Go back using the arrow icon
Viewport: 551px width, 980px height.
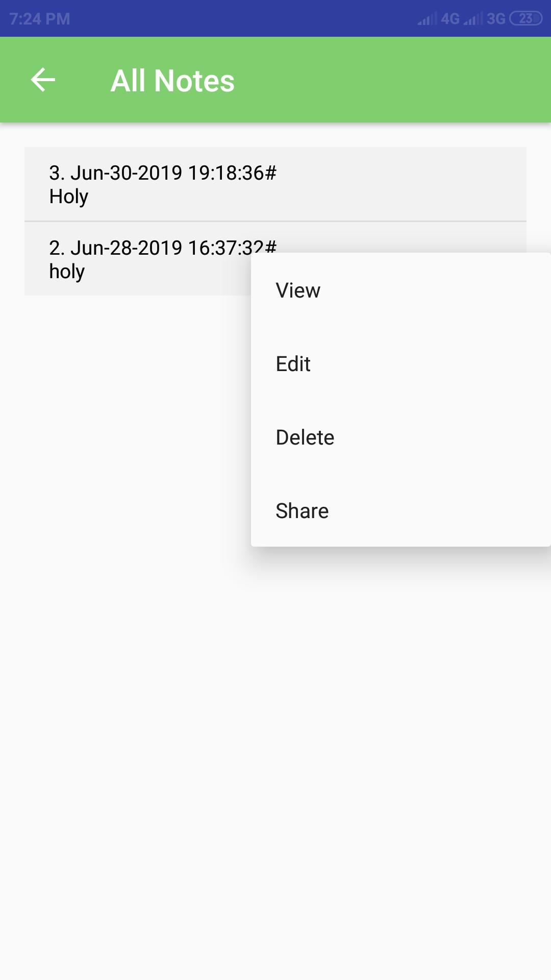[x=43, y=80]
